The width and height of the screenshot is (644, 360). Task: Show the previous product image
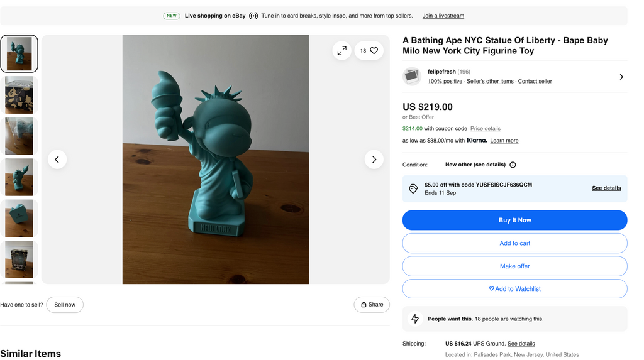tap(57, 160)
